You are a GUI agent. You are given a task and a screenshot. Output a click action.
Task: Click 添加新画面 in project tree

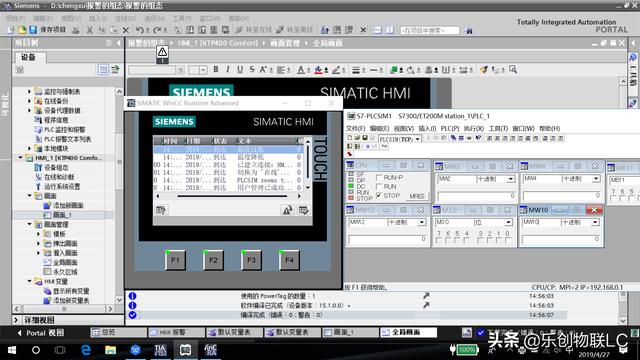coord(68,205)
